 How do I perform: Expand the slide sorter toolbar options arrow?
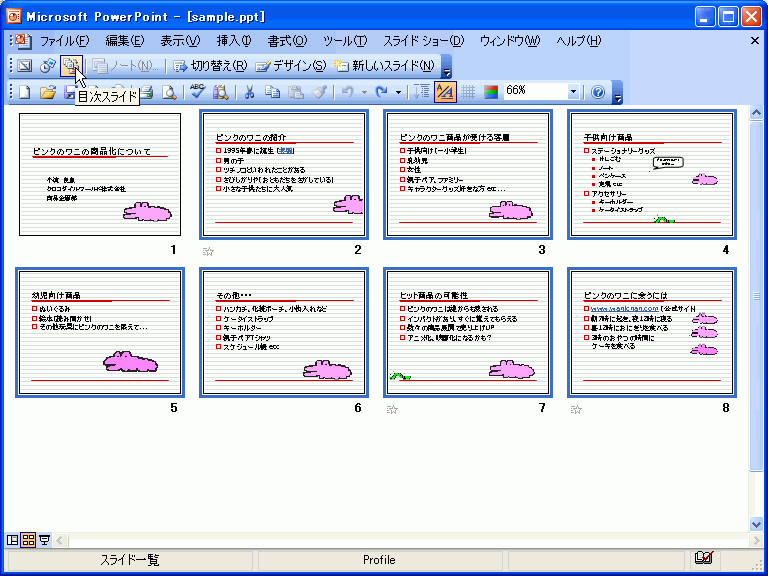click(x=447, y=68)
